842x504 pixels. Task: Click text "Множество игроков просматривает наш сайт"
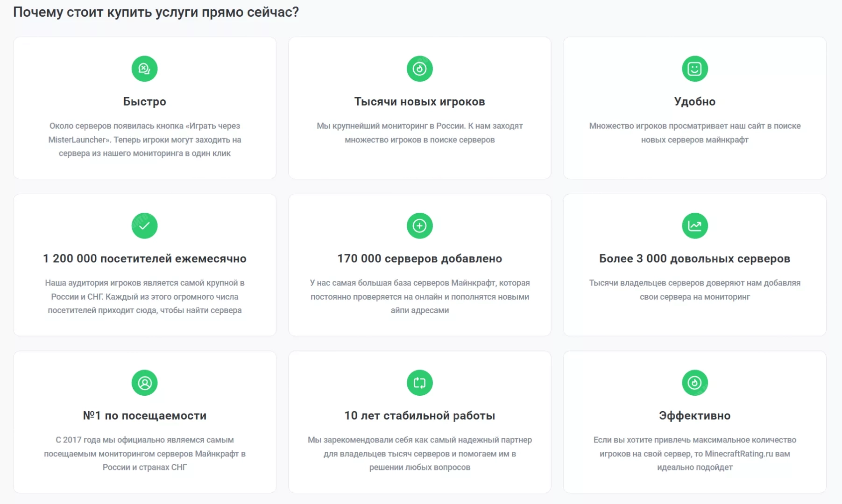[694, 133]
